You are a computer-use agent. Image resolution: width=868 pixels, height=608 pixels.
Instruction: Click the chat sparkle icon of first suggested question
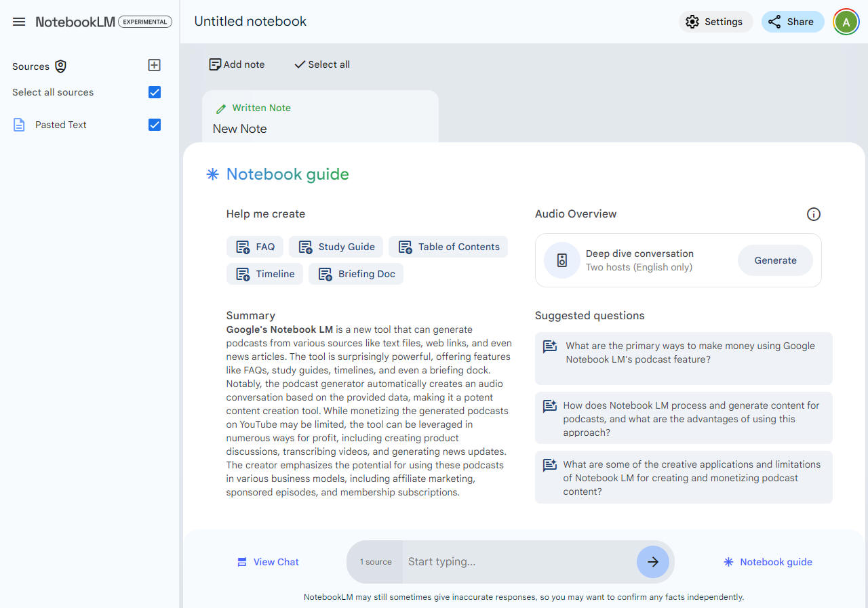pos(550,346)
